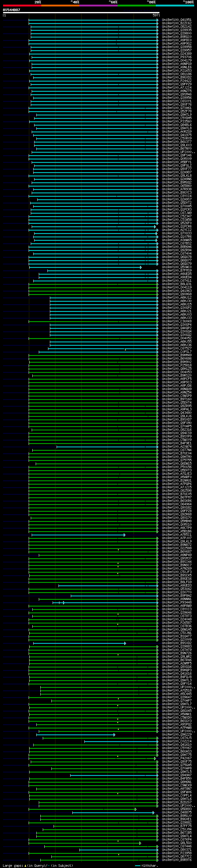Select the UniRef100_Q84RL6 label
The image size is (197, 868).
176,125
